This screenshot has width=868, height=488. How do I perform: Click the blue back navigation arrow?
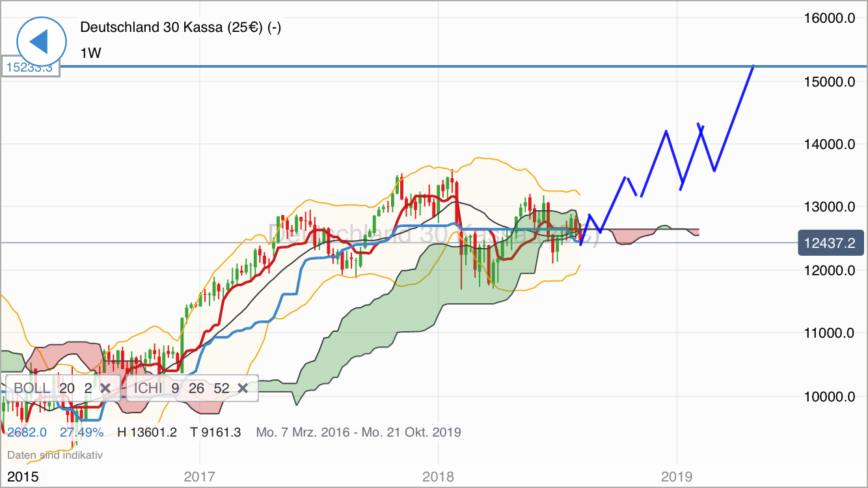(x=40, y=41)
